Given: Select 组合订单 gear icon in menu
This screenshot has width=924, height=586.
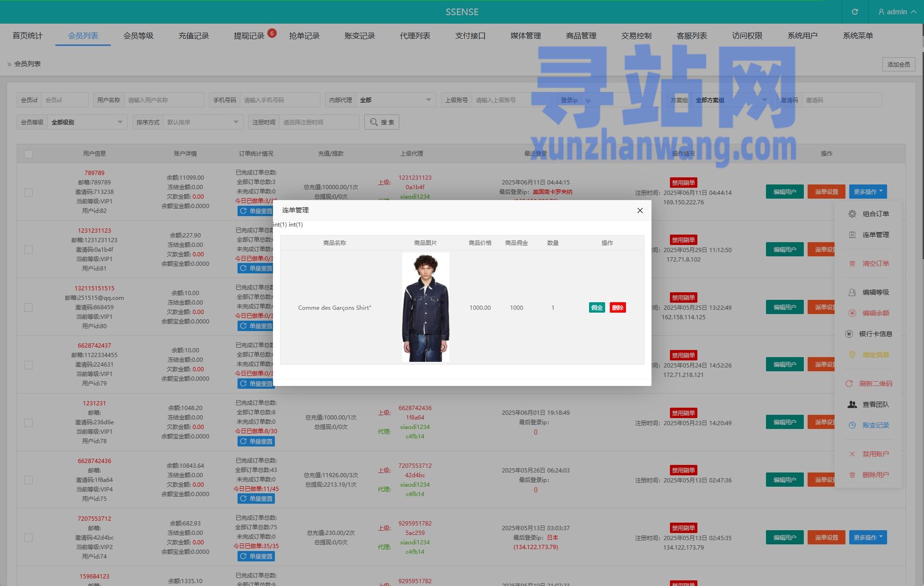Looking at the screenshot, I should [852, 214].
